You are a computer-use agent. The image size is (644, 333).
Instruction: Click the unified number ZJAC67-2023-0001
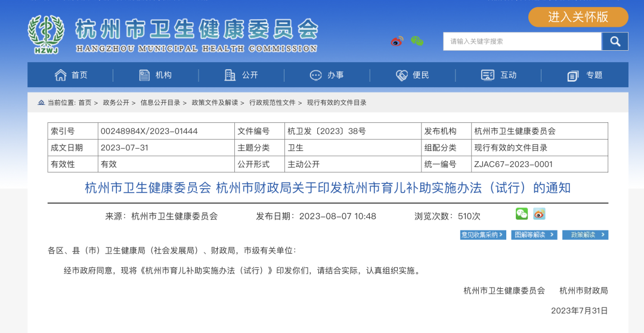[513, 164]
